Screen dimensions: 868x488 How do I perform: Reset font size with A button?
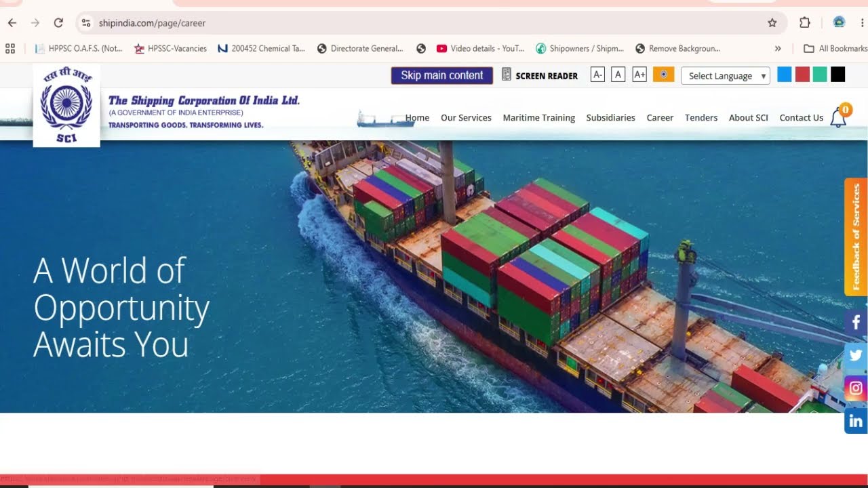[618, 75]
